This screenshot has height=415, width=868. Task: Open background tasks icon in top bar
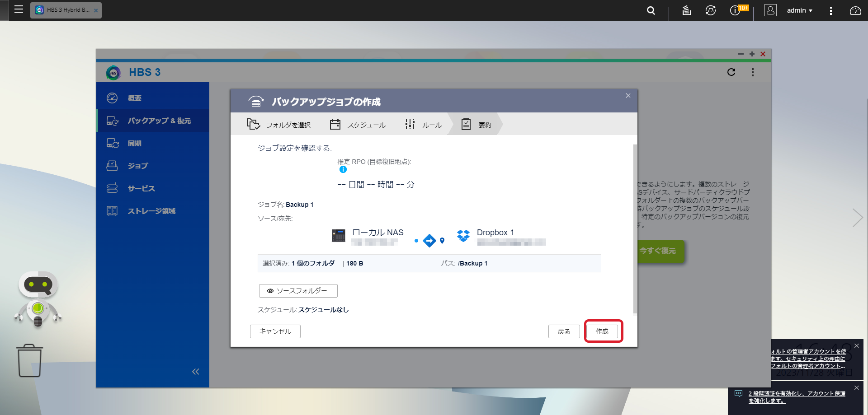point(687,10)
